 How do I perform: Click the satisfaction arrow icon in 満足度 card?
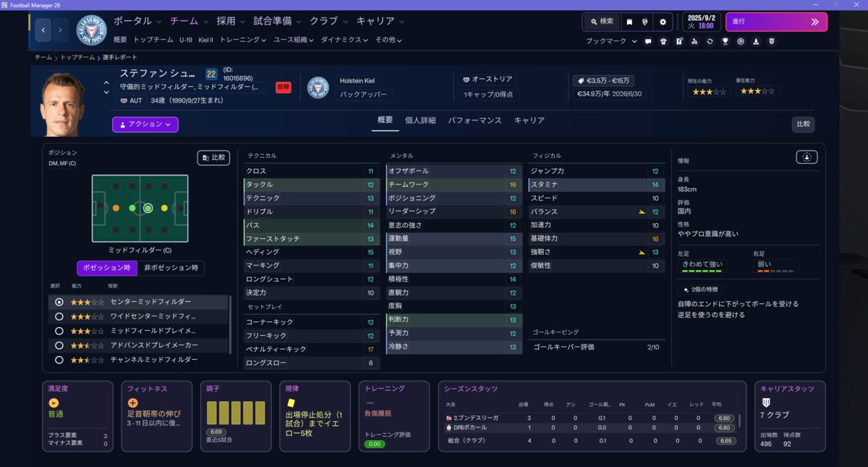click(x=54, y=403)
